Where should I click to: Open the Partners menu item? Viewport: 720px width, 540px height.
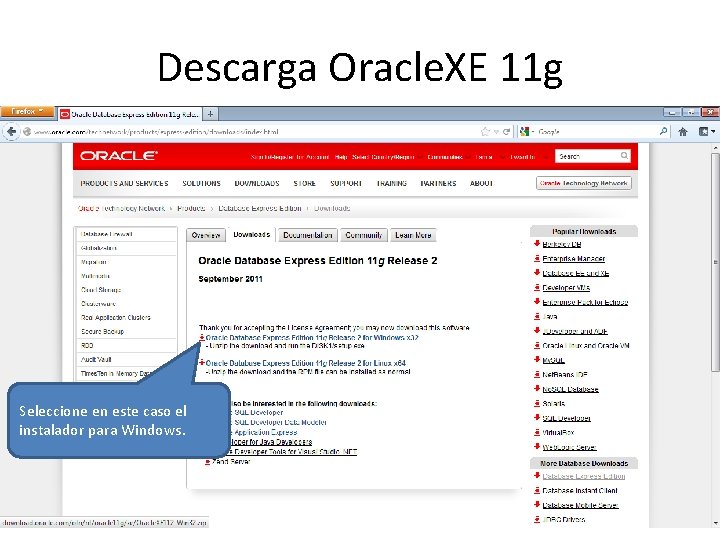click(439, 183)
